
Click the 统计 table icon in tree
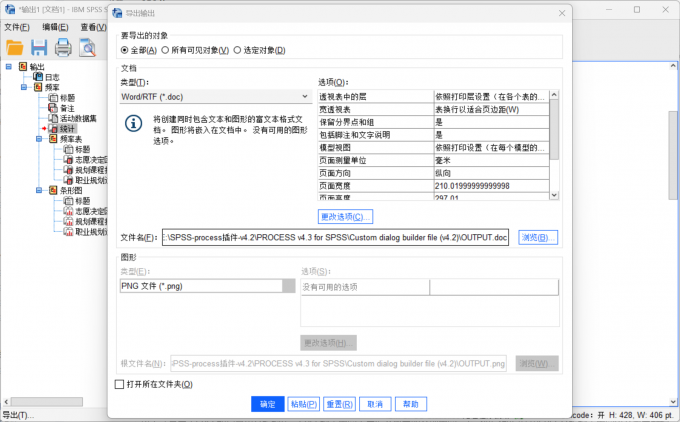point(53,128)
